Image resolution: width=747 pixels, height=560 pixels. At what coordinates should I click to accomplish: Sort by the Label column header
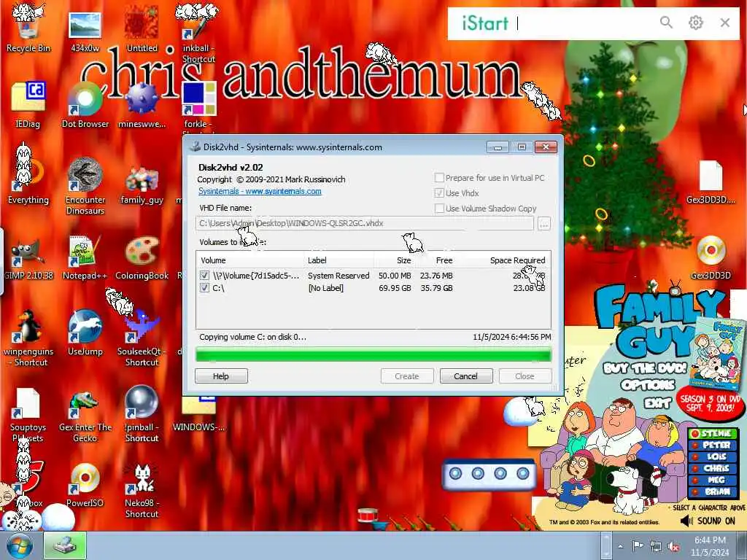coord(339,260)
